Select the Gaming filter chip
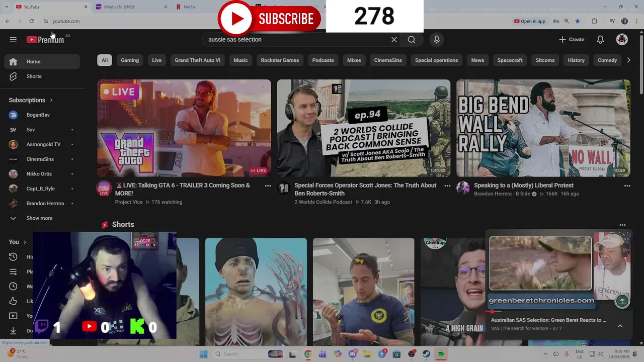This screenshot has width=644, height=362. [x=130, y=60]
